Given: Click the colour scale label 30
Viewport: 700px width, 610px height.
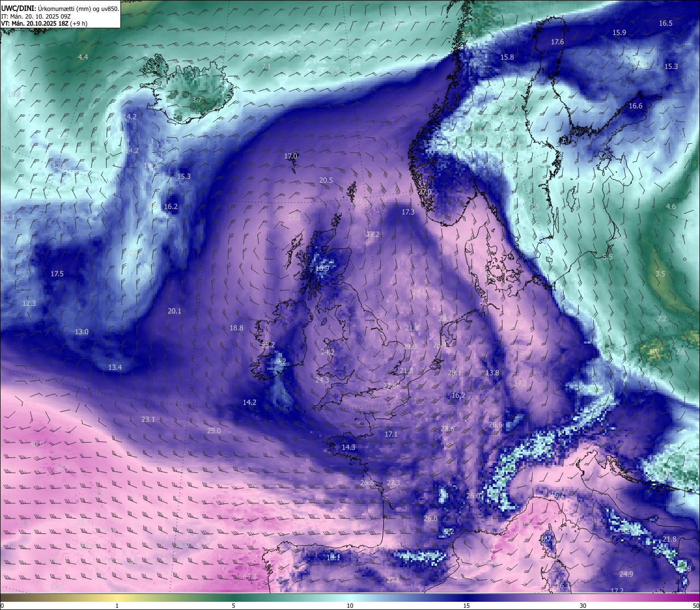Looking at the screenshot, I should [583, 606].
